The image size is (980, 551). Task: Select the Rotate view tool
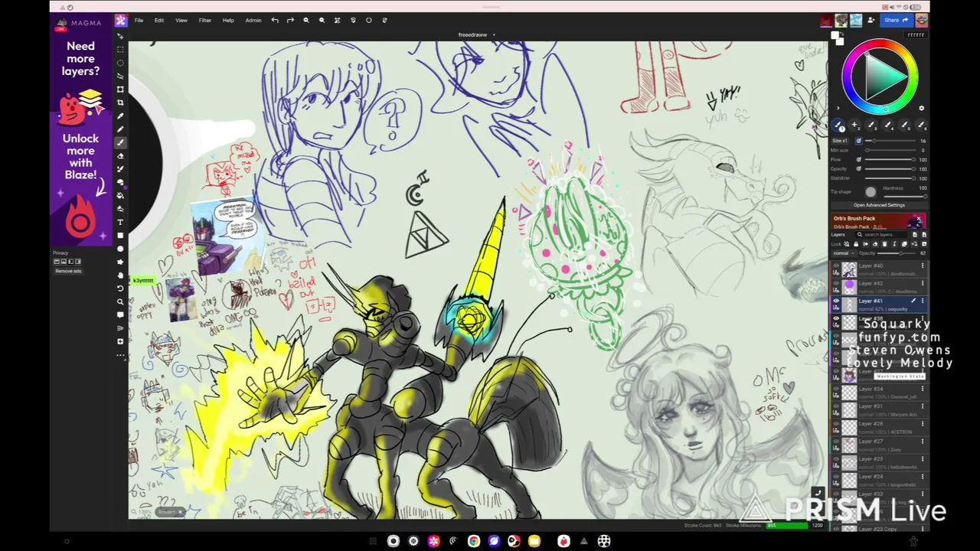[x=120, y=289]
